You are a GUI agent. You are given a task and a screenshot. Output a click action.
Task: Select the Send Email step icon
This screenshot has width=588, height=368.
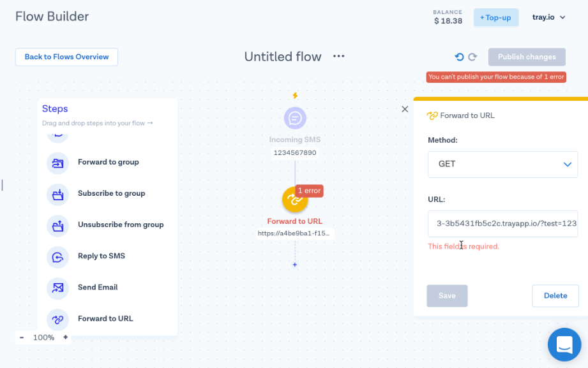57,287
